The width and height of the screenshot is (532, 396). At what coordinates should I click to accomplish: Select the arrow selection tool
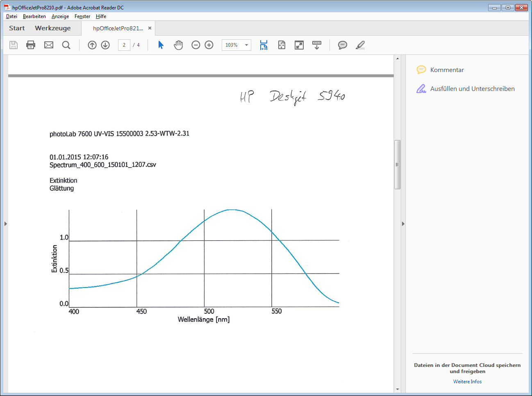161,45
